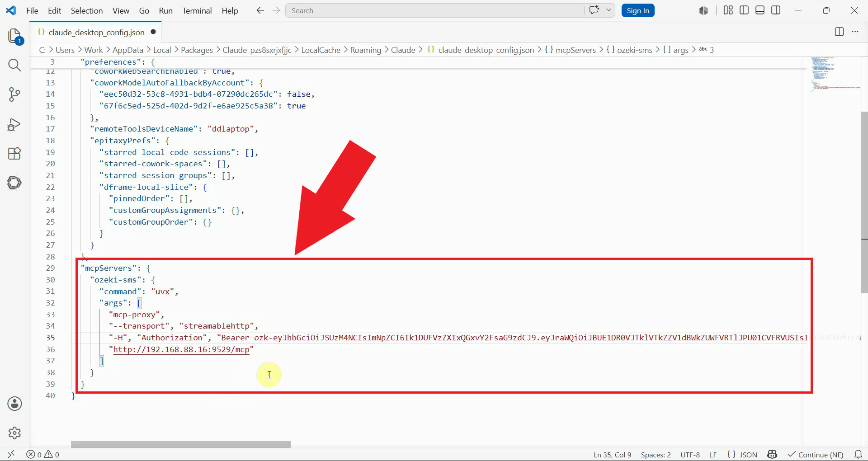Image resolution: width=868 pixels, height=461 pixels.
Task: Open the Explorer view in activity bar
Action: point(14,36)
